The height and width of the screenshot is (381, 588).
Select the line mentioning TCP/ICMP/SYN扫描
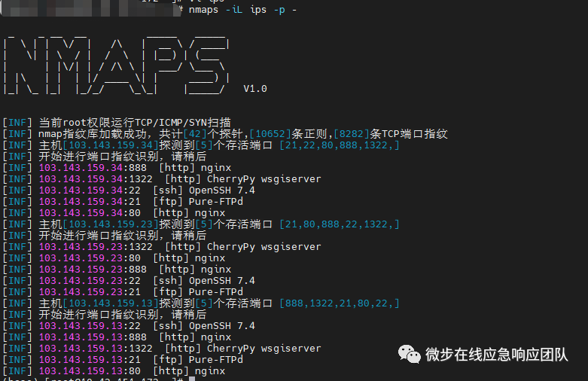pos(117,123)
